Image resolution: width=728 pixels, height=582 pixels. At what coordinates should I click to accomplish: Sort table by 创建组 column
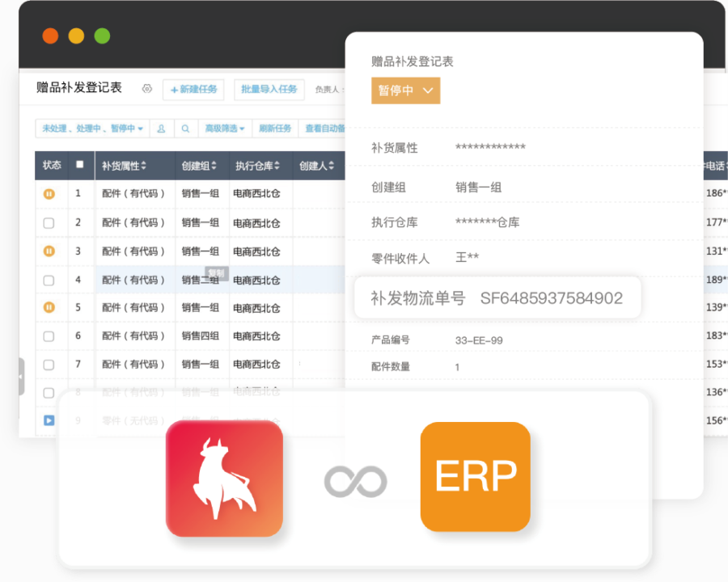199,166
